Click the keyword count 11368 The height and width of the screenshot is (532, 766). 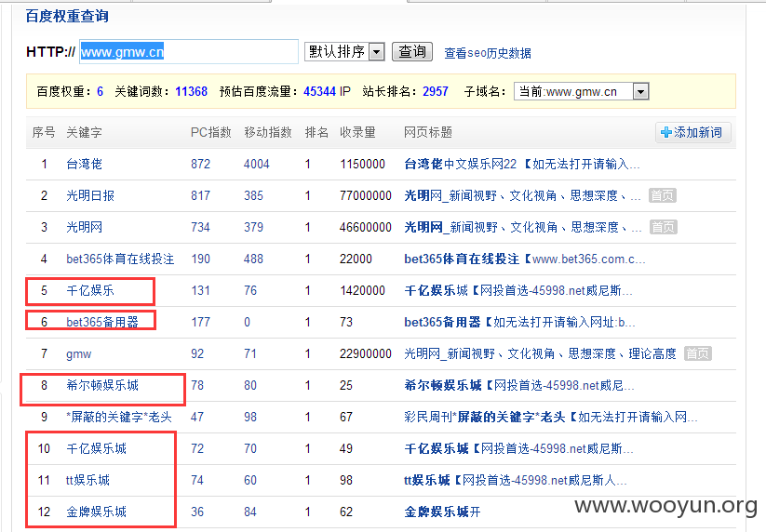pos(191,91)
